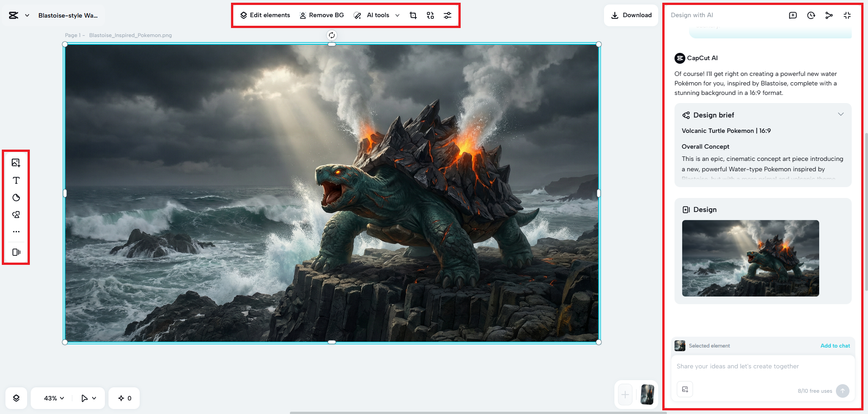Click the bottom icon of the left toolbar
Screen dimensions: 868x414
pyautogui.click(x=16, y=252)
